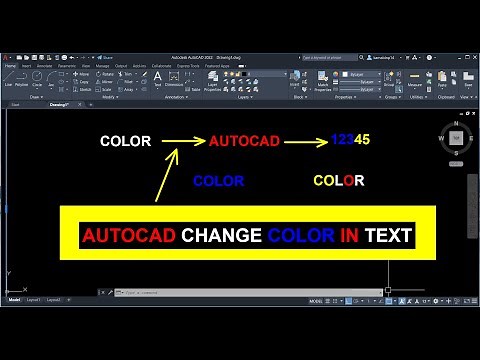The width and height of the screenshot is (480, 360).
Task: Toggle MODEL space button in status bar
Action: (316, 301)
